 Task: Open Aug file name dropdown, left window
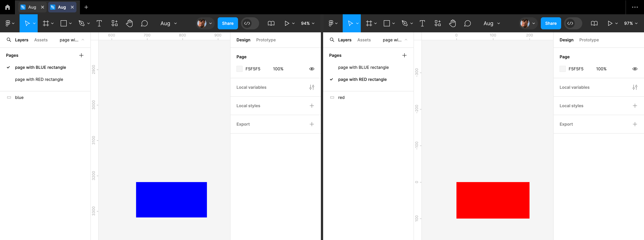[169, 23]
